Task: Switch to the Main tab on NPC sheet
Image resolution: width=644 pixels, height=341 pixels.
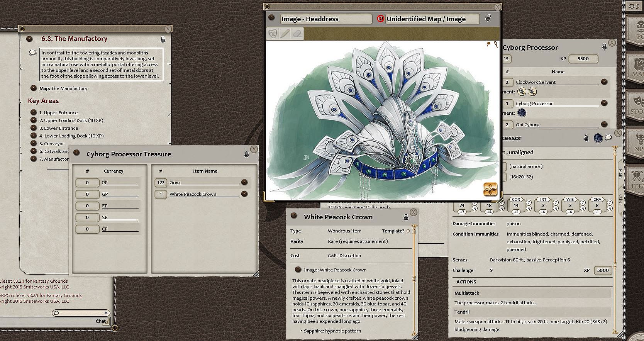Action: (x=620, y=173)
